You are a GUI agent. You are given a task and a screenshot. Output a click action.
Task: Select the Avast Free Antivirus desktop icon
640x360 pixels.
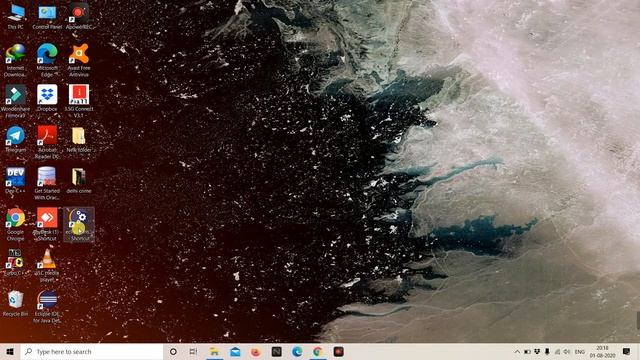click(79, 60)
